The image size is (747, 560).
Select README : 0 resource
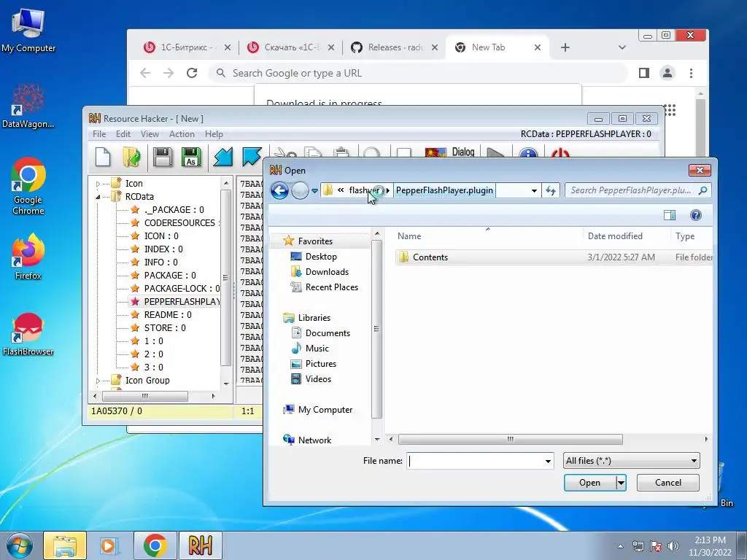(168, 315)
